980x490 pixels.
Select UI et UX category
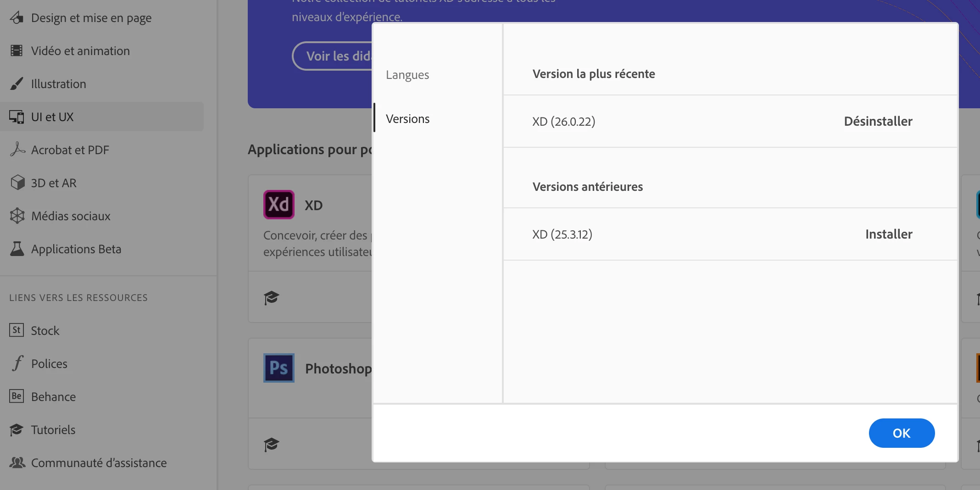pos(102,117)
